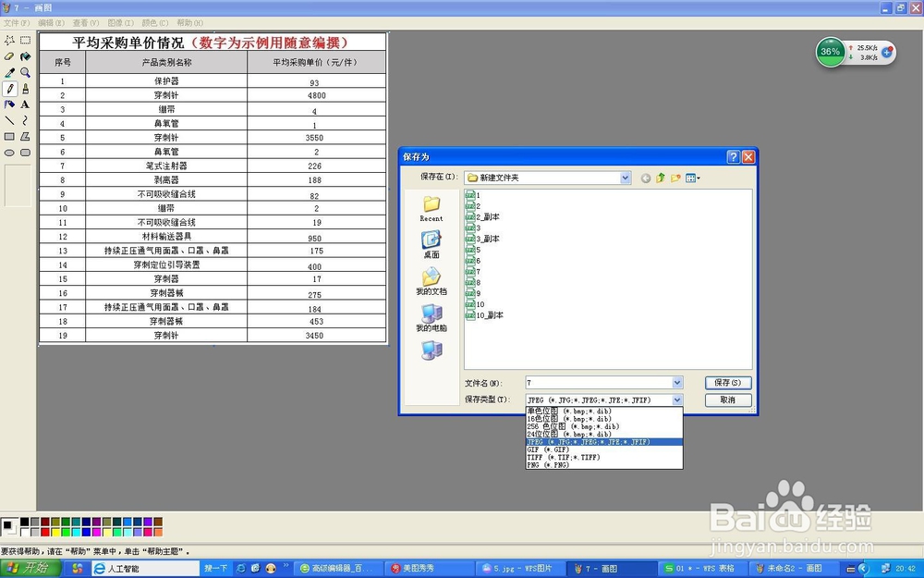Viewport: 924px width, 578px height.
Task: Select the color picker eyedropper
Action: click(9, 72)
